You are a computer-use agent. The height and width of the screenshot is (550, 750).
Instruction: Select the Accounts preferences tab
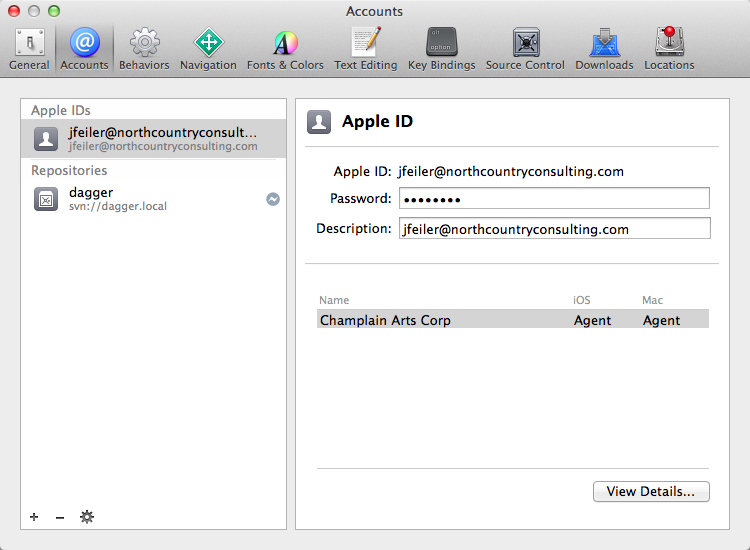click(84, 49)
